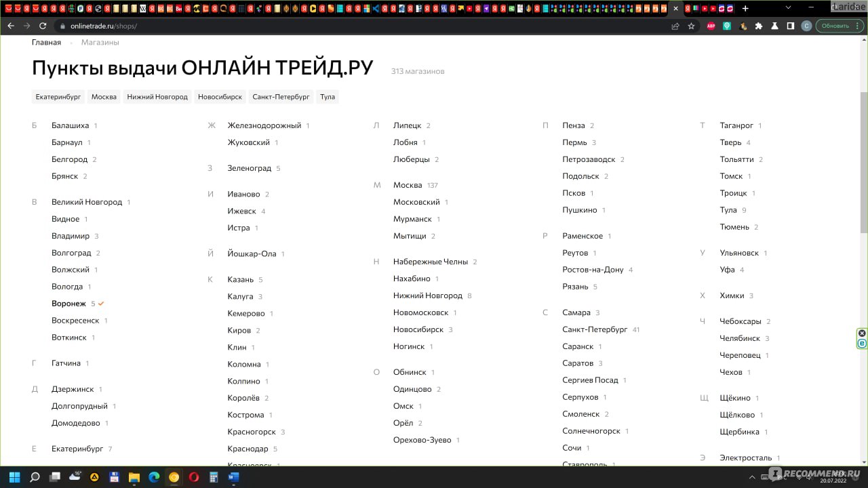Select the Екатеринбург quick city chip
868x488 pixels.
58,97
